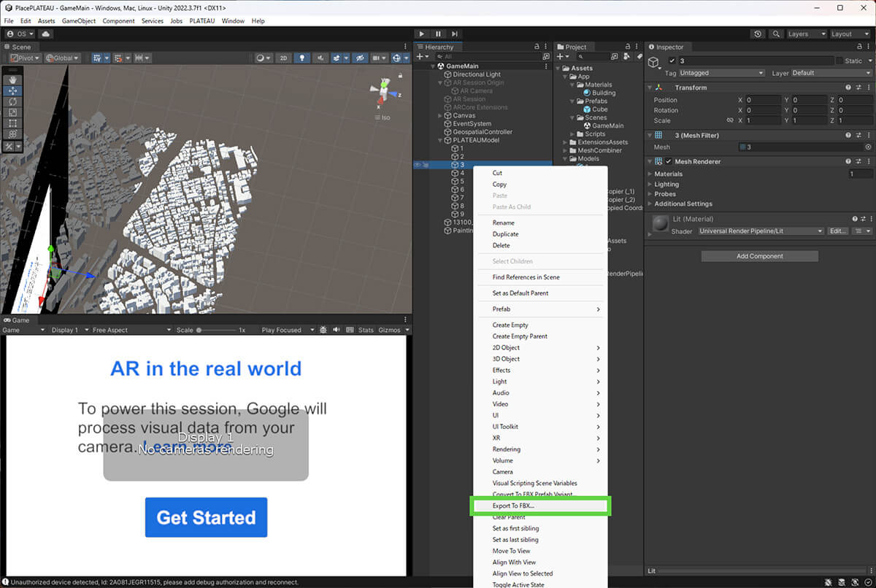The height and width of the screenshot is (588, 876).
Task: Choose Rename in context menu
Action: point(504,223)
